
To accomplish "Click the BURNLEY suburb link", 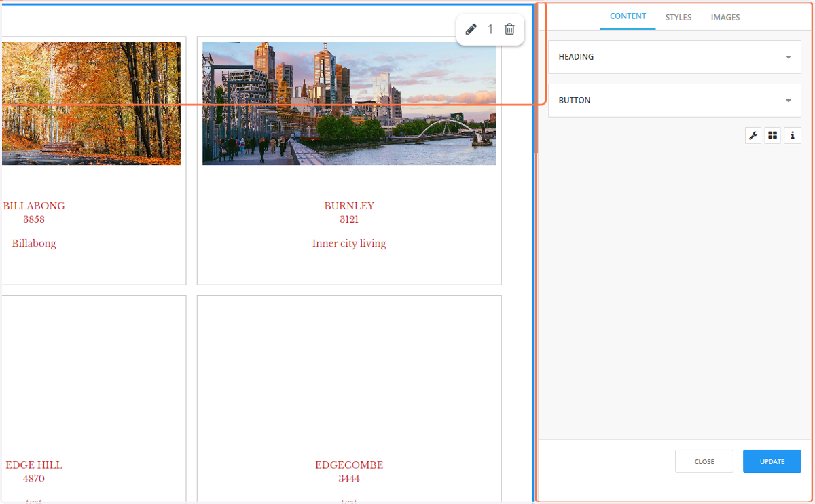I will 349,206.
